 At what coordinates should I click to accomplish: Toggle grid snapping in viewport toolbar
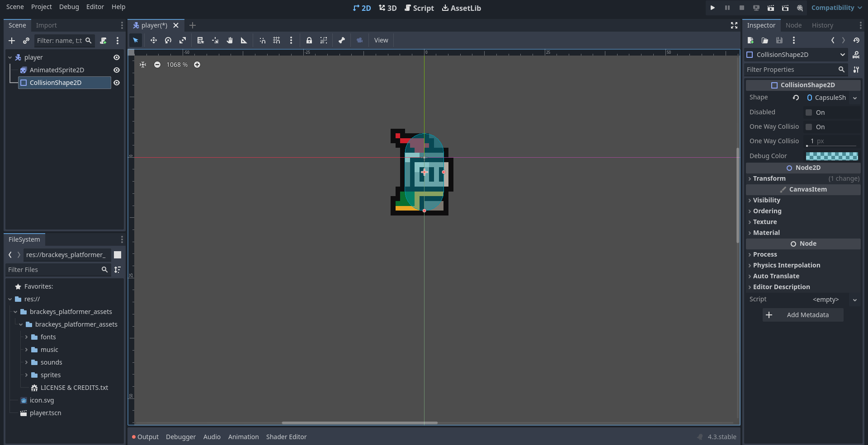[277, 40]
